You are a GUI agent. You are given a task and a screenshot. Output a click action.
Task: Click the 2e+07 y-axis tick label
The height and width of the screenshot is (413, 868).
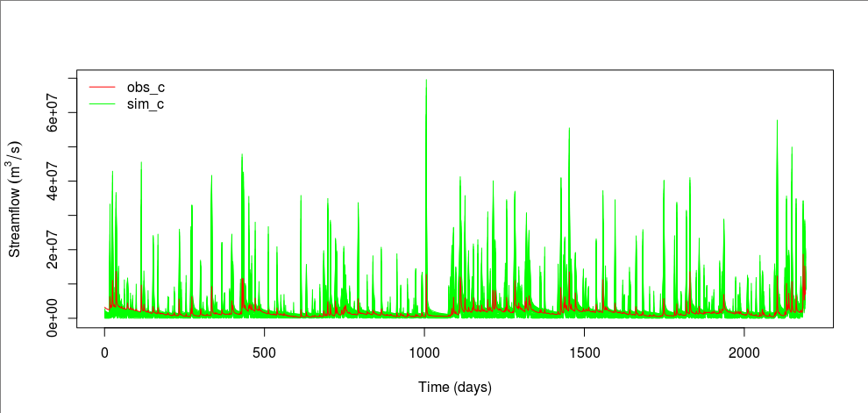coord(53,249)
